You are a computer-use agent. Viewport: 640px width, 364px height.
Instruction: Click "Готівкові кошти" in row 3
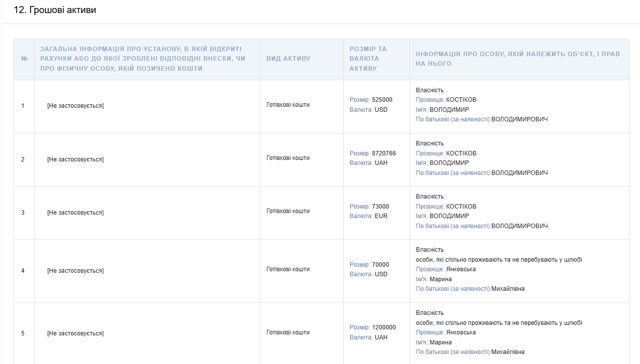click(x=288, y=211)
